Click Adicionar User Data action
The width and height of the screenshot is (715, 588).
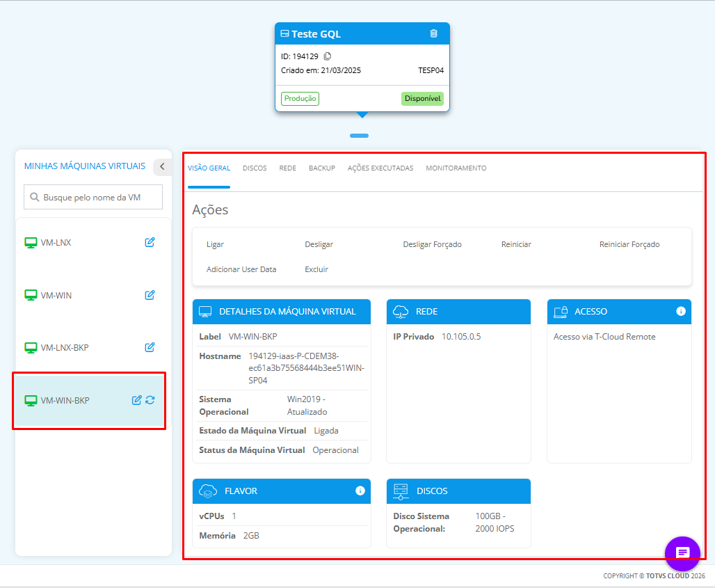(241, 269)
